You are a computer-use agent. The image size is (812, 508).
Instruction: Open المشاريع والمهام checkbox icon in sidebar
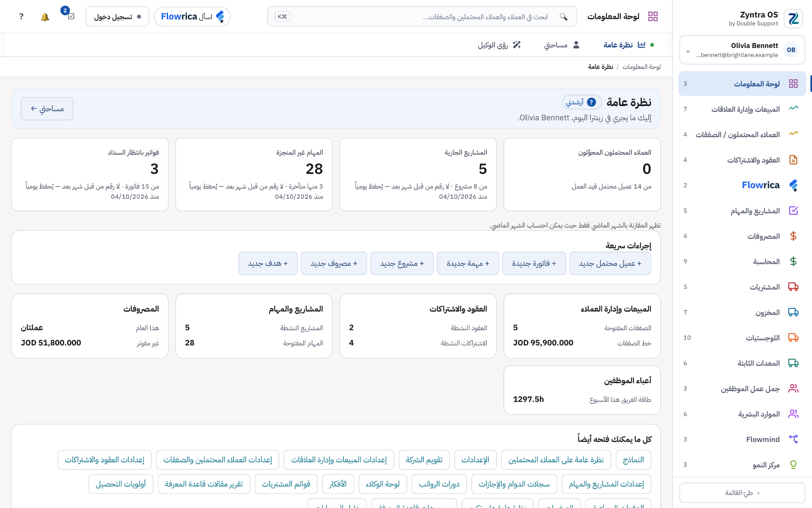(x=793, y=211)
